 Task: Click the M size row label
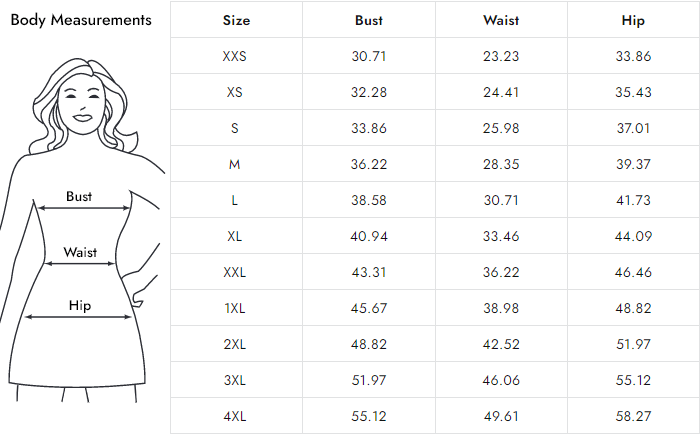tap(235, 164)
